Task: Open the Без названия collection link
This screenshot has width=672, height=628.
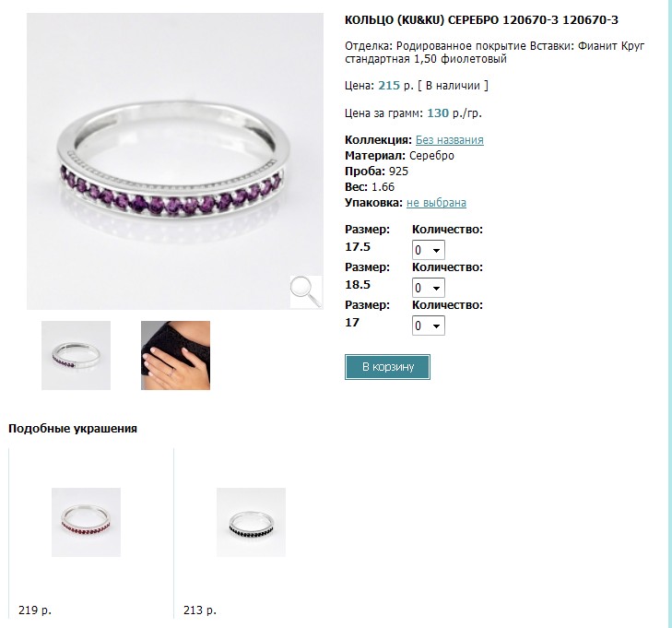Action: [450, 140]
